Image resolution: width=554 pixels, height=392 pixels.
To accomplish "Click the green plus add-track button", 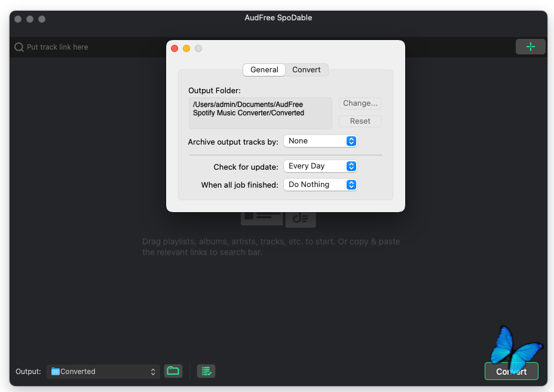I will point(530,47).
